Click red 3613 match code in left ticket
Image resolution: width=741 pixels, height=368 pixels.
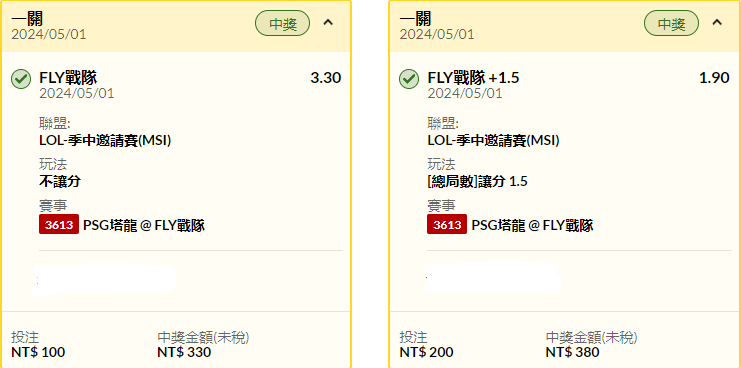59,224
